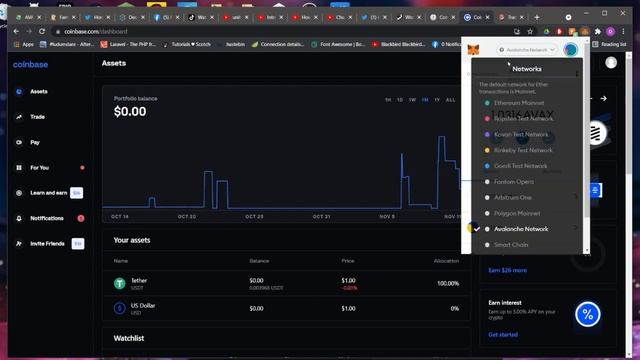This screenshot has height=360, width=640.
Task: Click Get started under Earn interest
Action: point(503,335)
